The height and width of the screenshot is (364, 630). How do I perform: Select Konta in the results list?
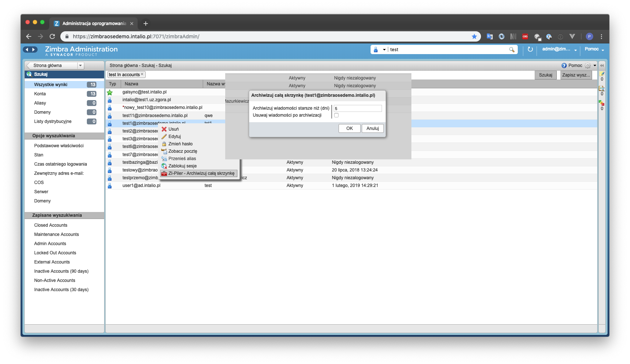pyautogui.click(x=64, y=94)
